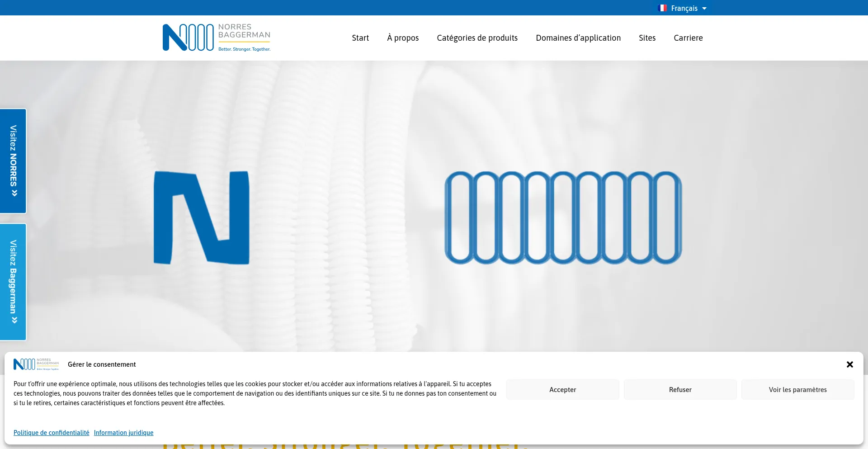Open the Carriere menu item

tap(688, 38)
